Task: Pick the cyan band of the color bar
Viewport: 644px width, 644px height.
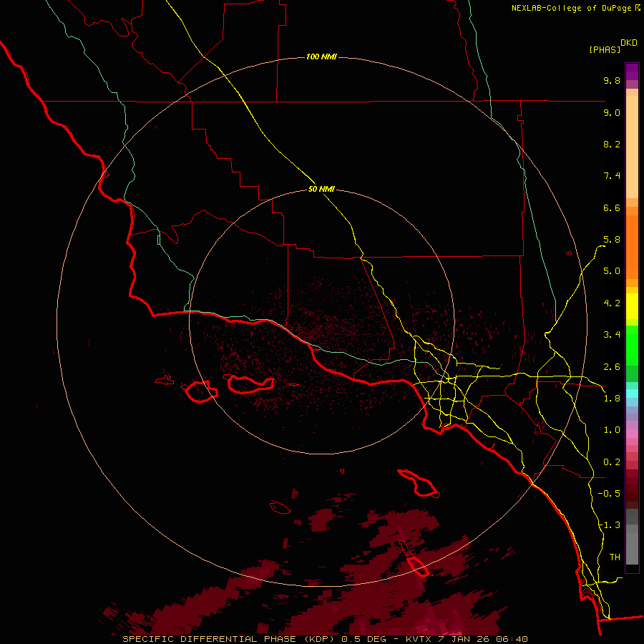Action: click(x=632, y=394)
